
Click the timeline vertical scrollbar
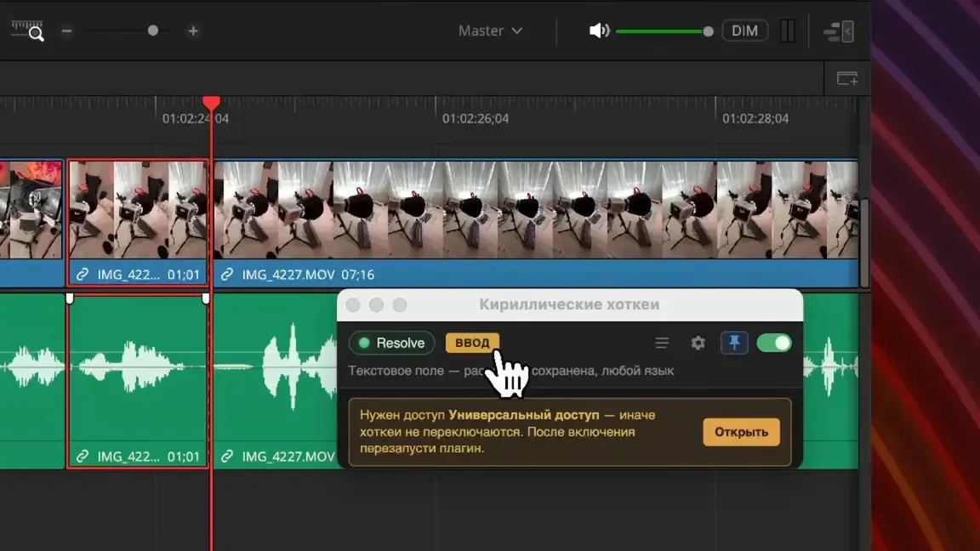click(x=865, y=242)
